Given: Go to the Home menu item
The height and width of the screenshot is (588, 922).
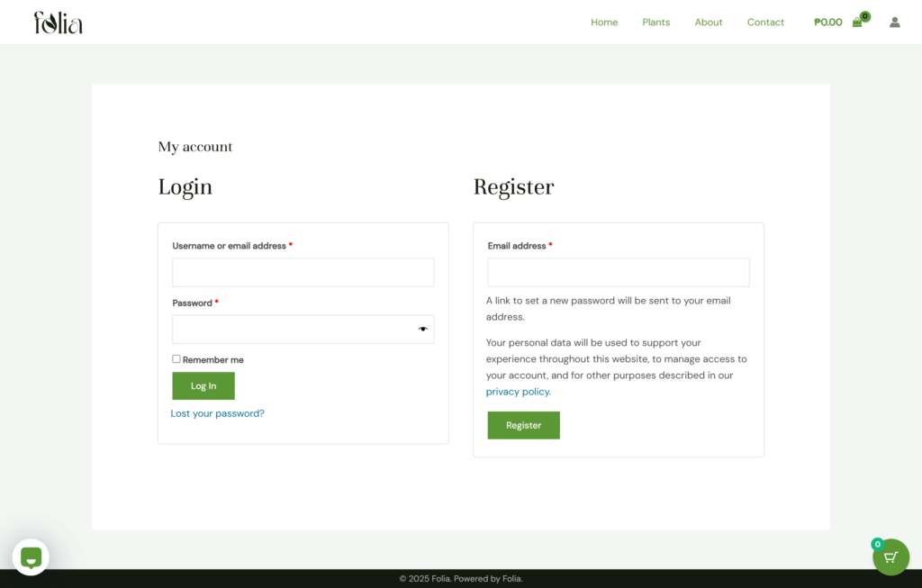Looking at the screenshot, I should tap(604, 23).
